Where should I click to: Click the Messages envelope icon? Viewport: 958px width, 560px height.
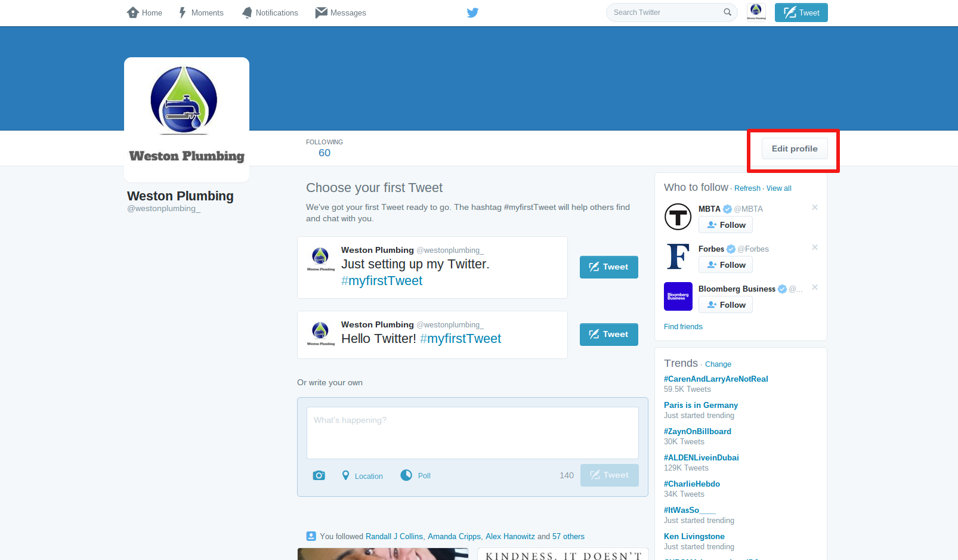tap(321, 13)
